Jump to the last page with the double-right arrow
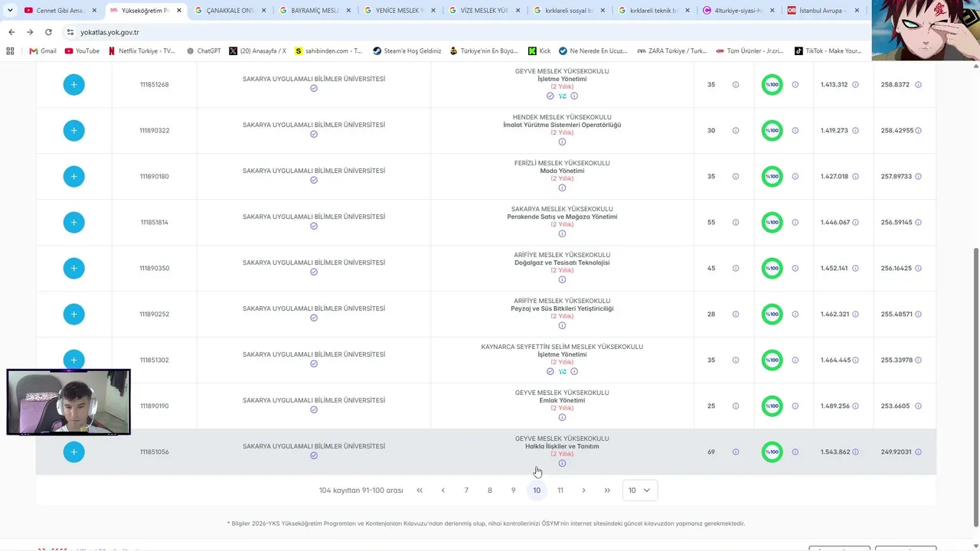The image size is (980, 551). coord(607,490)
